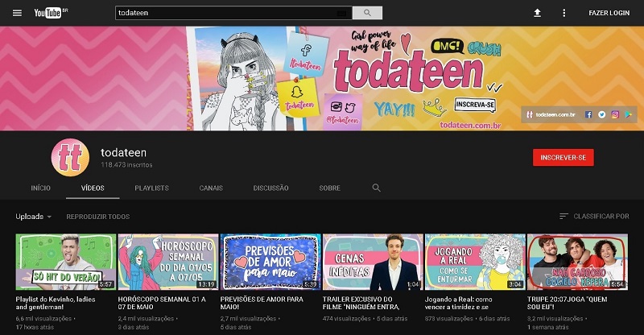
Task: Open the Cenas Inéditas video thumbnail
Action: point(373,262)
